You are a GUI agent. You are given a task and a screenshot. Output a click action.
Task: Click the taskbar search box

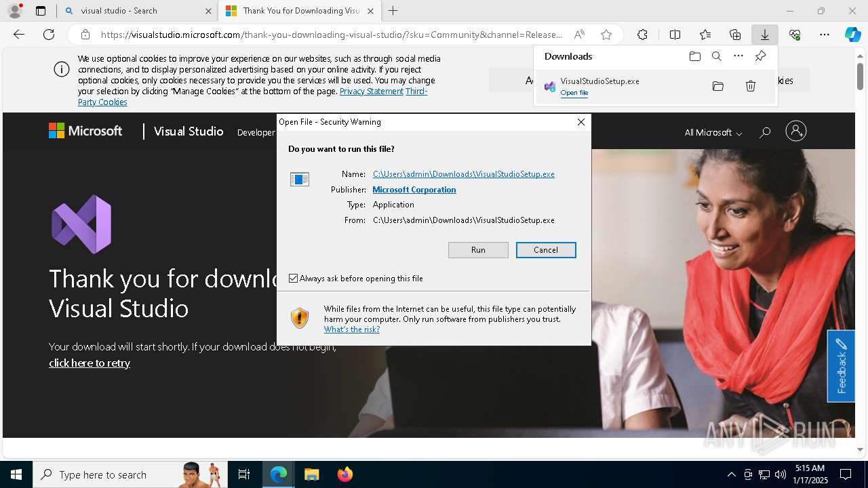[129, 474]
